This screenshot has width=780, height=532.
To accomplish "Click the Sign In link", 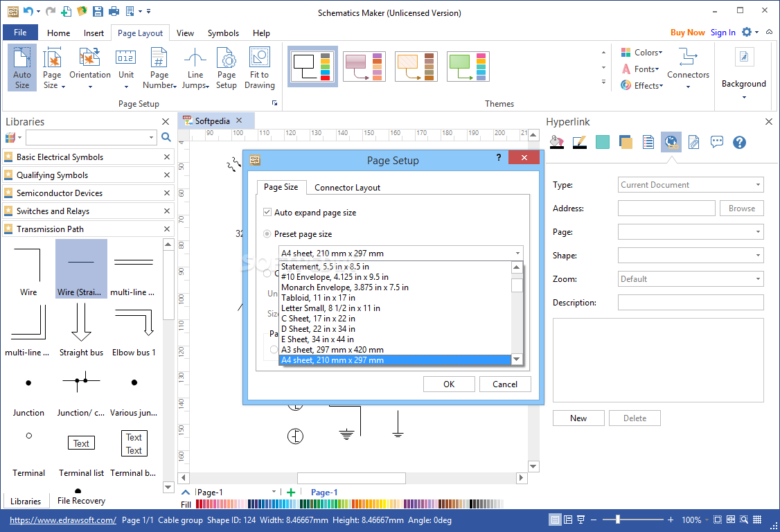I will pyautogui.click(x=723, y=33).
